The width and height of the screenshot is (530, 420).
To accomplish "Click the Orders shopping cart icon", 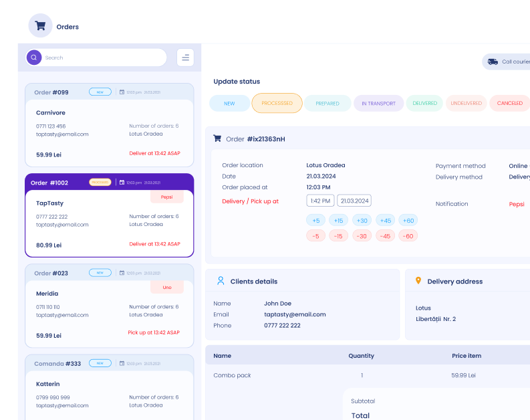I will click(x=40, y=26).
